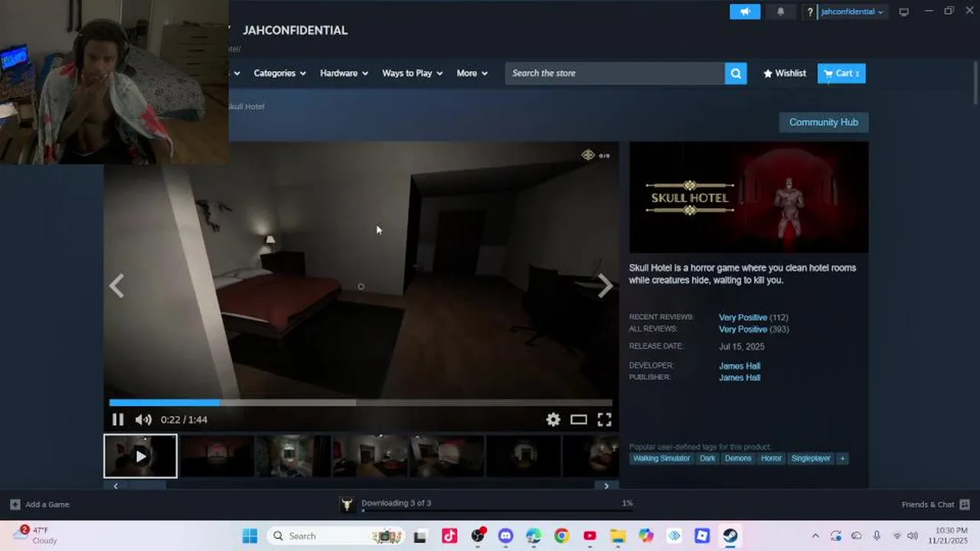The height and width of the screenshot is (551, 980).
Task: Open Copilot from the taskbar
Action: tap(646, 536)
